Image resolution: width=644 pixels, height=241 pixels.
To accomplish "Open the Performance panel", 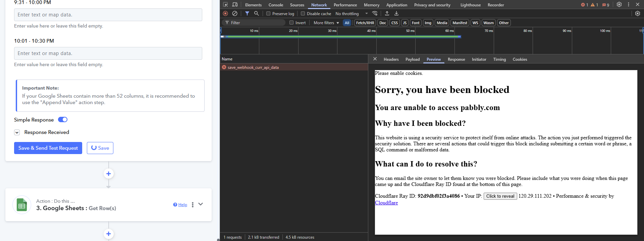I will click(345, 5).
